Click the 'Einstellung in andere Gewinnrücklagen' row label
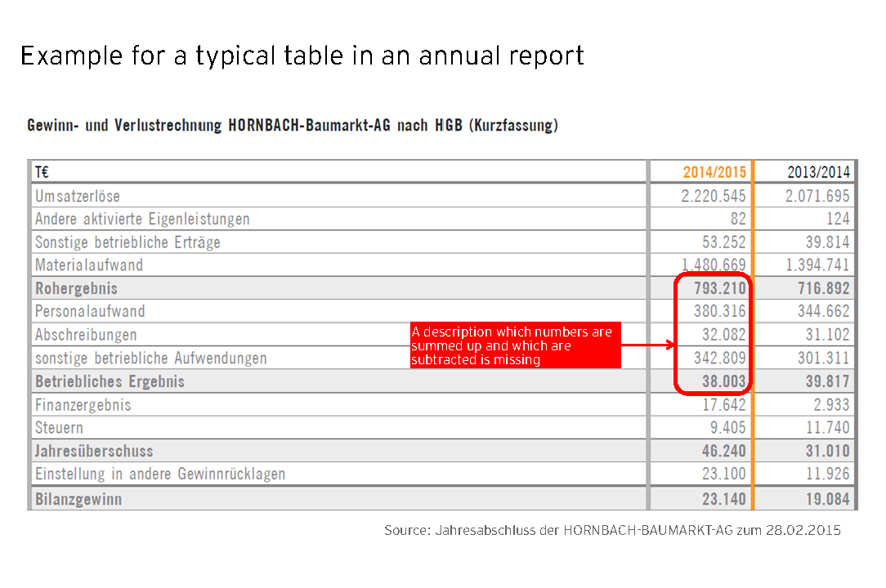Image resolution: width=886 pixels, height=588 pixels. coord(160,474)
